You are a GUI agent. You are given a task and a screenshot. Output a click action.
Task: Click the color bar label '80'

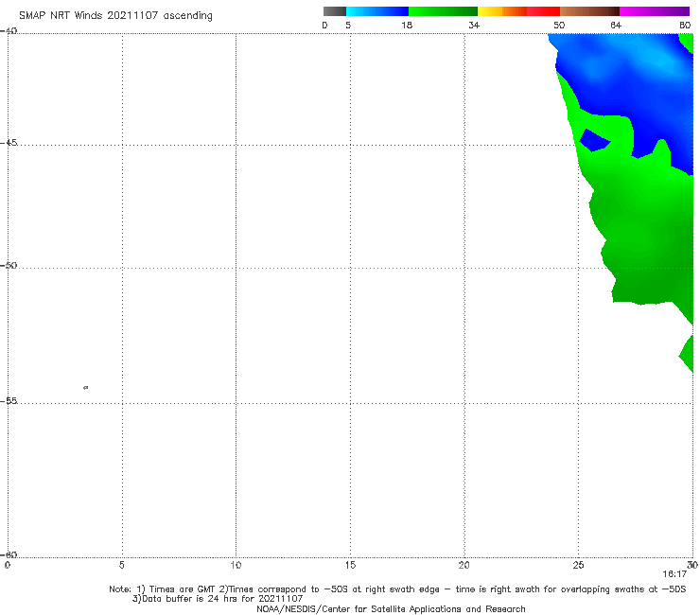coord(685,25)
